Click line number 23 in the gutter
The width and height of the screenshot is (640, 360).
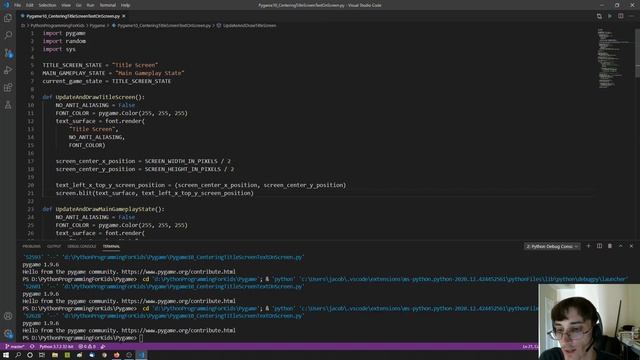[31, 209]
